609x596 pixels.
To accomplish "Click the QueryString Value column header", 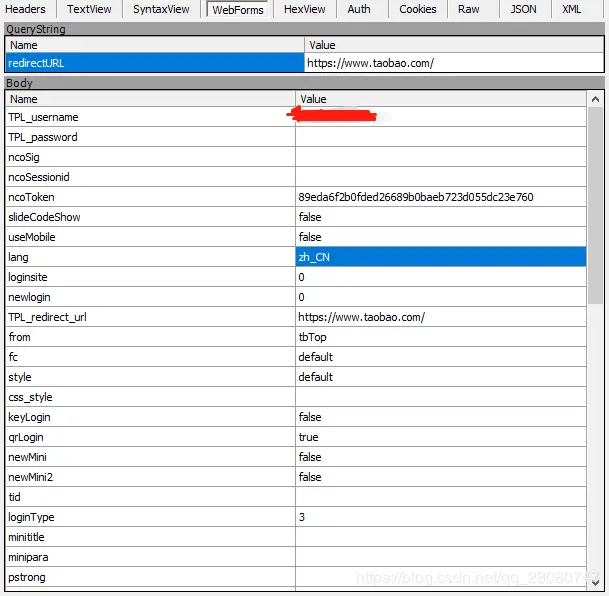I will point(454,45).
